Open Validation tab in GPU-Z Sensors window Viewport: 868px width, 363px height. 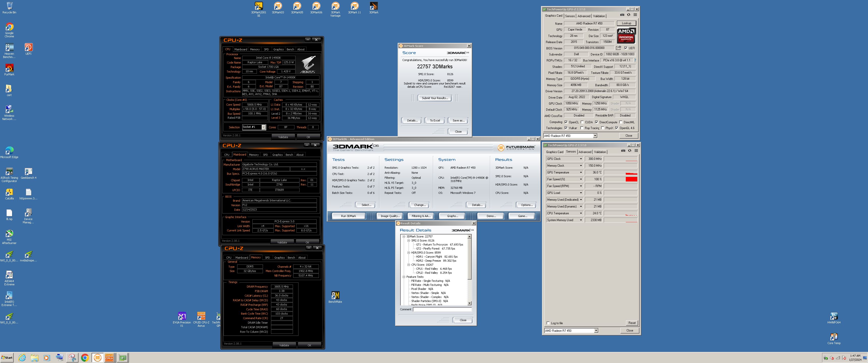tap(600, 152)
